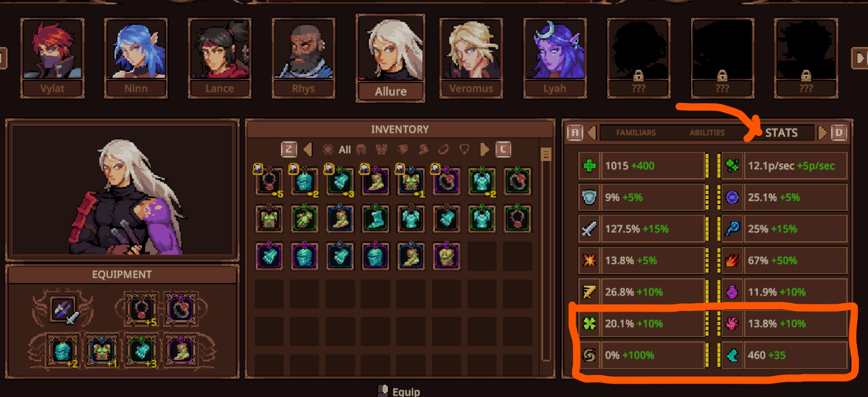
Task: Click the health cross stat icon
Action: (x=589, y=166)
